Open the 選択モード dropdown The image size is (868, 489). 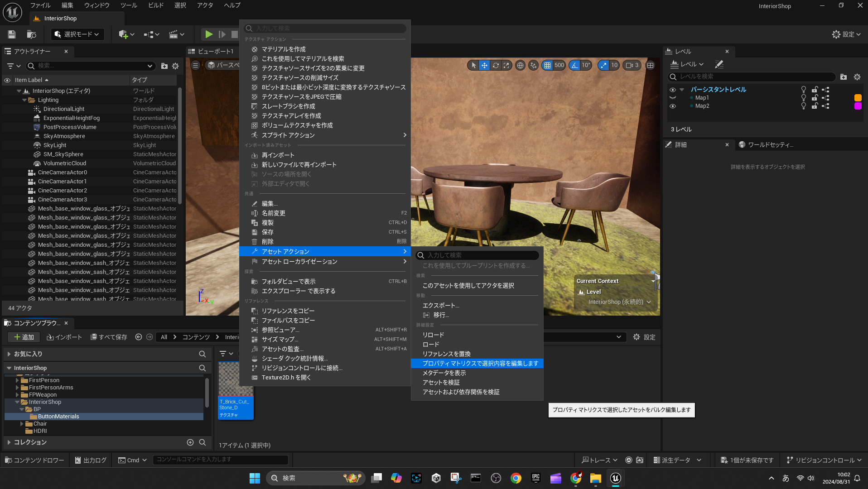pyautogui.click(x=77, y=34)
